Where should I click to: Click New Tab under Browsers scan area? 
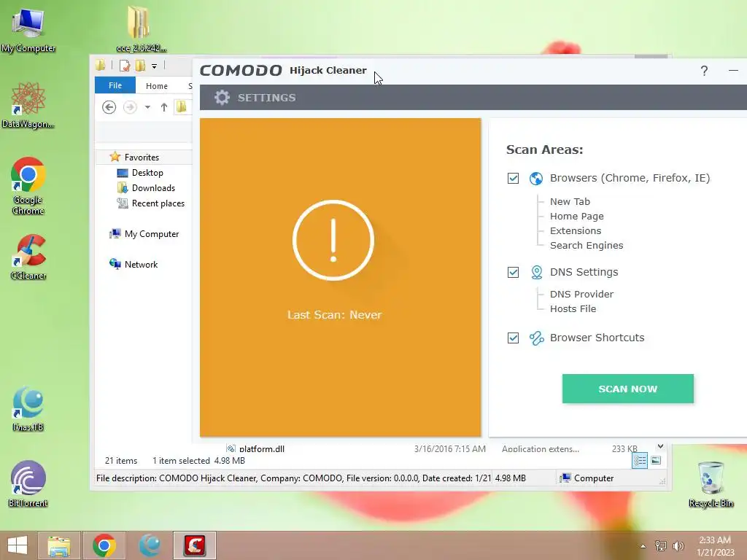(570, 201)
